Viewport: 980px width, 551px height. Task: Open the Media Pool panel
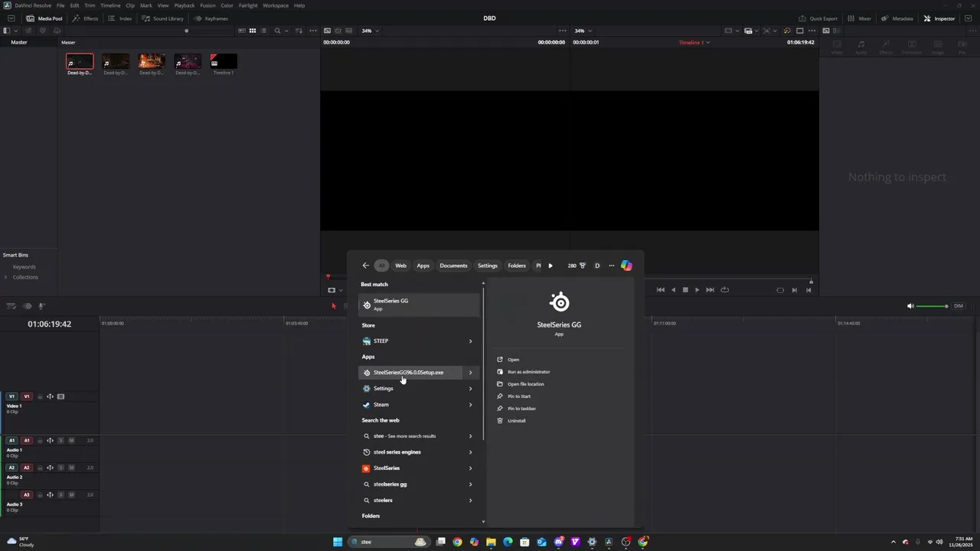click(x=44, y=18)
